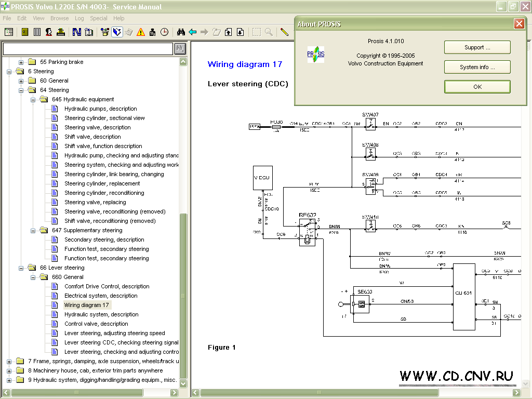Open the Help menu
This screenshot has height=399, width=532.
119,18
